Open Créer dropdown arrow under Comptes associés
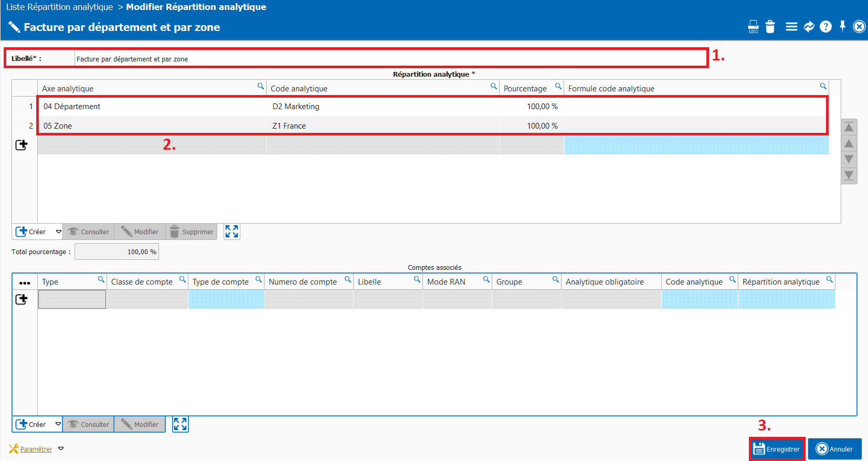The image size is (868, 461). pyautogui.click(x=58, y=424)
